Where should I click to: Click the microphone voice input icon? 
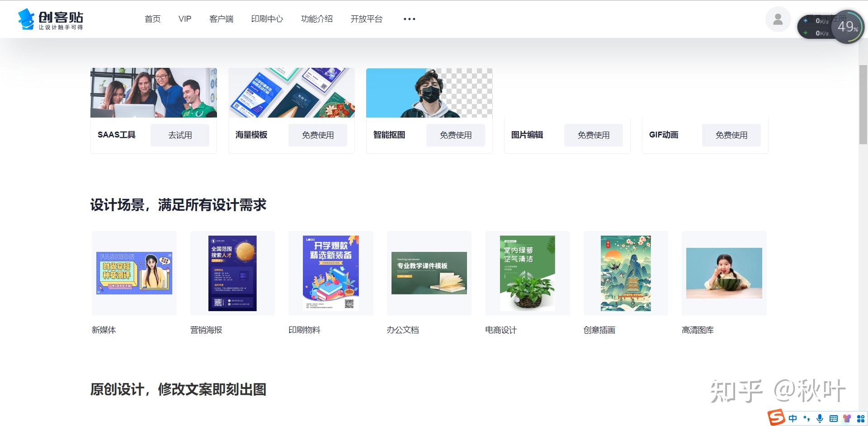point(820,419)
